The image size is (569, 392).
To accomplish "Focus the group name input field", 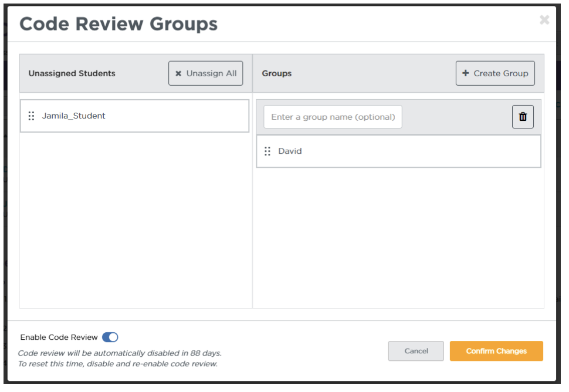I will point(333,117).
